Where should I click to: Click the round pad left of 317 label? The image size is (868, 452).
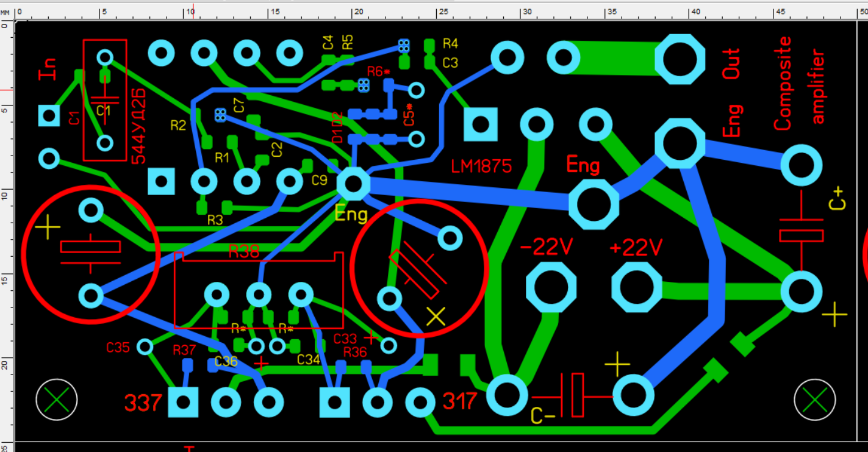click(420, 402)
